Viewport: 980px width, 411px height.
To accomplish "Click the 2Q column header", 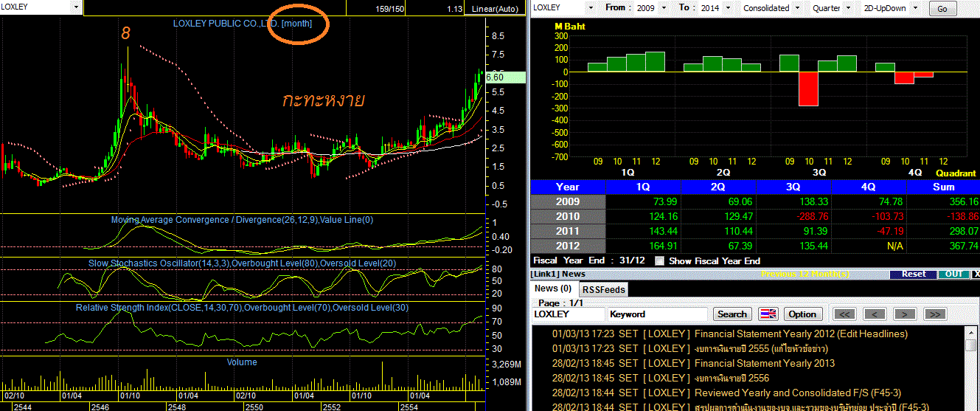I will 718,187.
